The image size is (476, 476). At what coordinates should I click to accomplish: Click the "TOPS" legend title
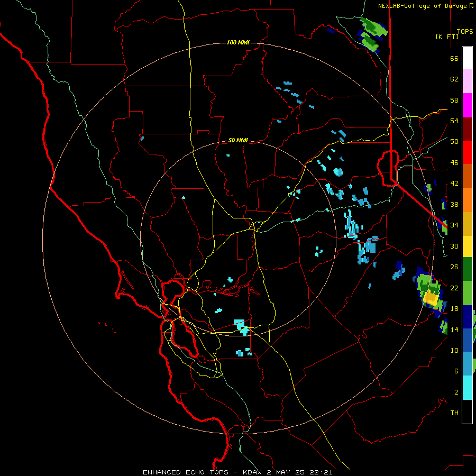[x=465, y=31]
